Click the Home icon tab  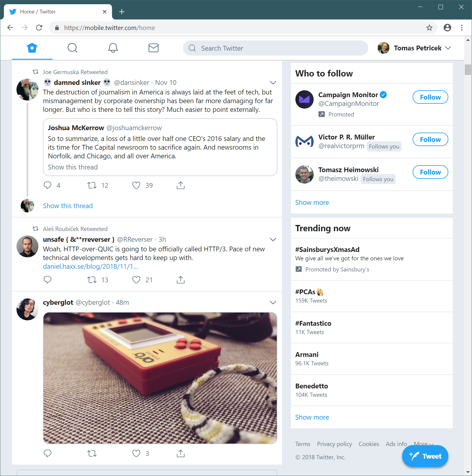click(32, 48)
